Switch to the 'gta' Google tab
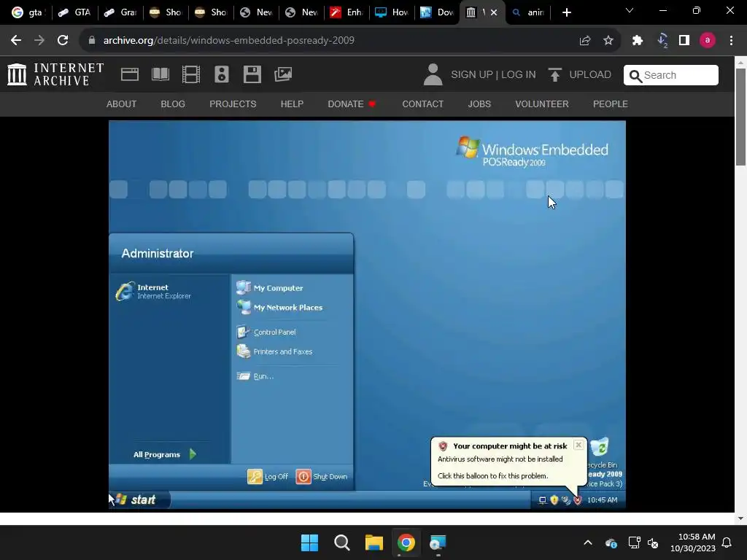This screenshot has height=560, width=747. (x=28, y=12)
